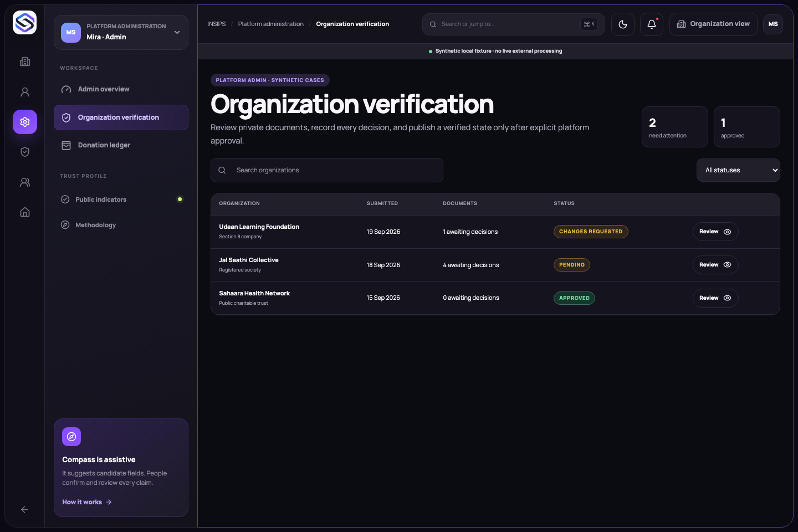Expand the Mira · Admin workspace switcher
This screenshot has height=532, width=798.
click(121, 32)
